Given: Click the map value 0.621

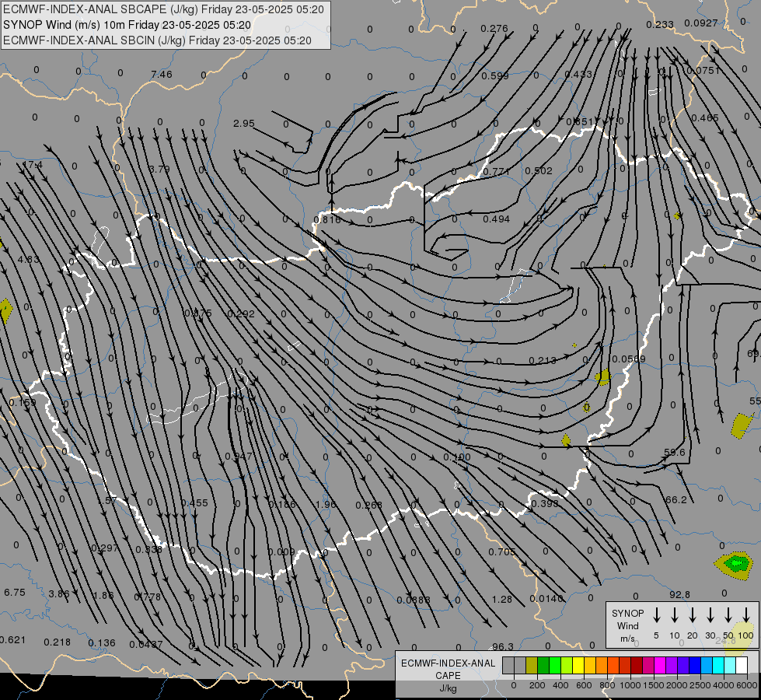Looking at the screenshot, I should click(x=12, y=640).
